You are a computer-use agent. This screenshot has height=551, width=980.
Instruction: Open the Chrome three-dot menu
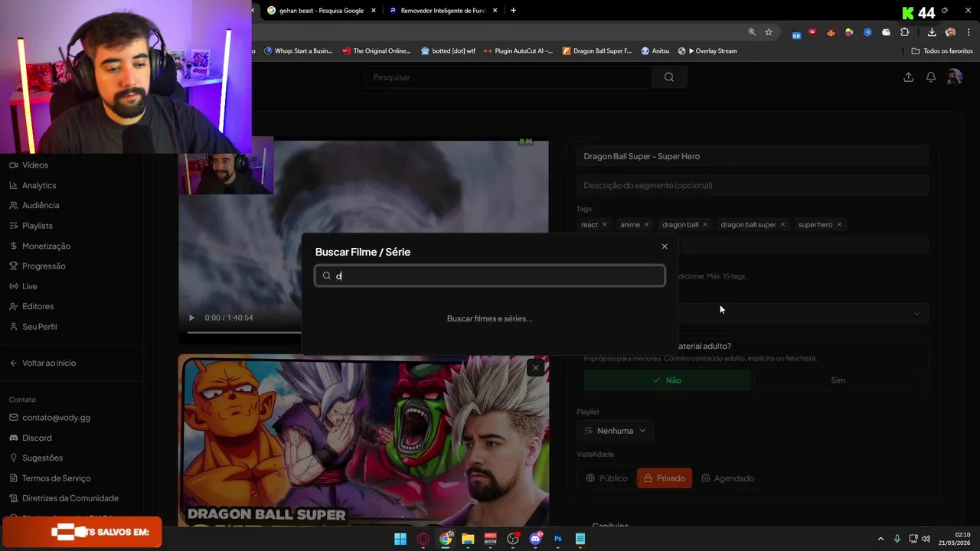[x=968, y=32]
